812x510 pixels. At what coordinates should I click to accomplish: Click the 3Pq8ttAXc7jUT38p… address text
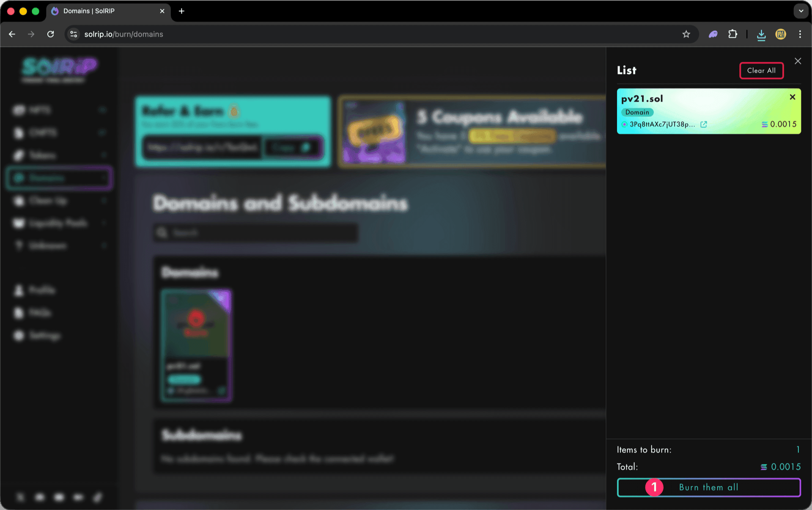pos(662,124)
